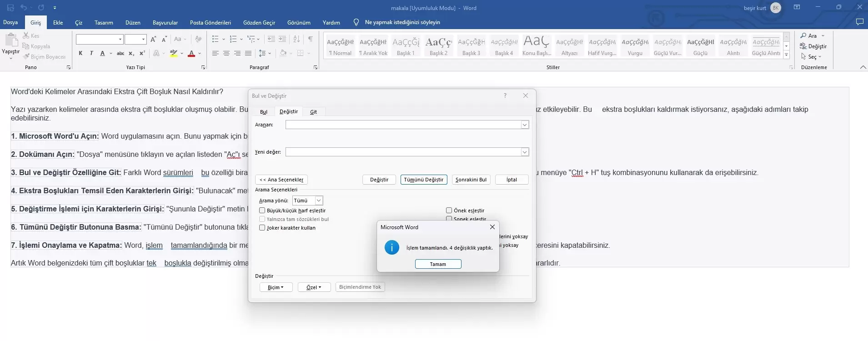The height and width of the screenshot is (341, 868).
Task: Click the Değiştir replace icon in ribbon
Action: pyautogui.click(x=803, y=46)
